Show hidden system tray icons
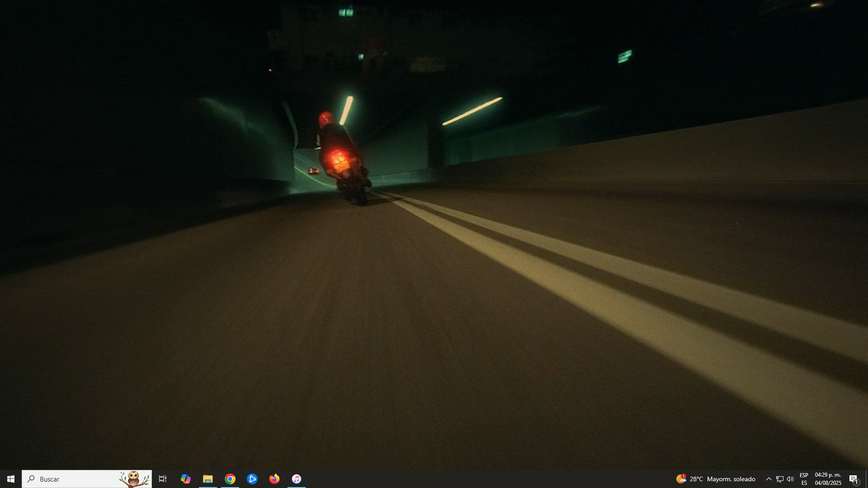868x488 pixels. (x=769, y=479)
